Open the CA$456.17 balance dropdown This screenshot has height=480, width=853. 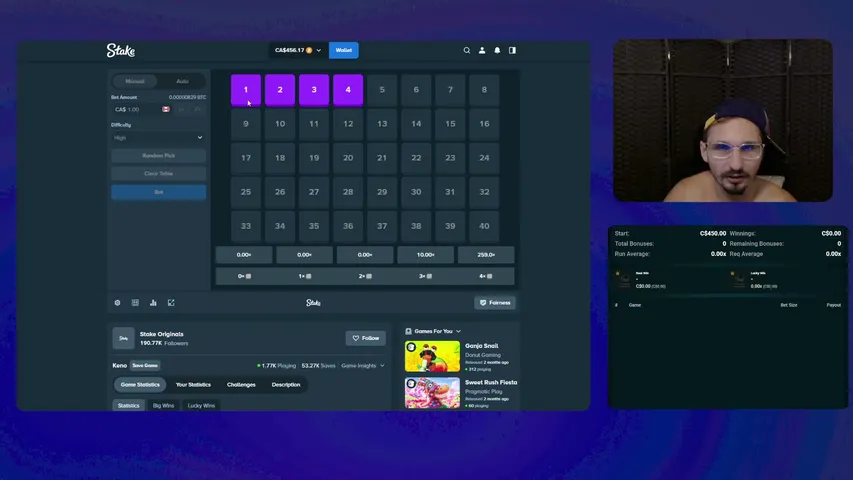298,50
